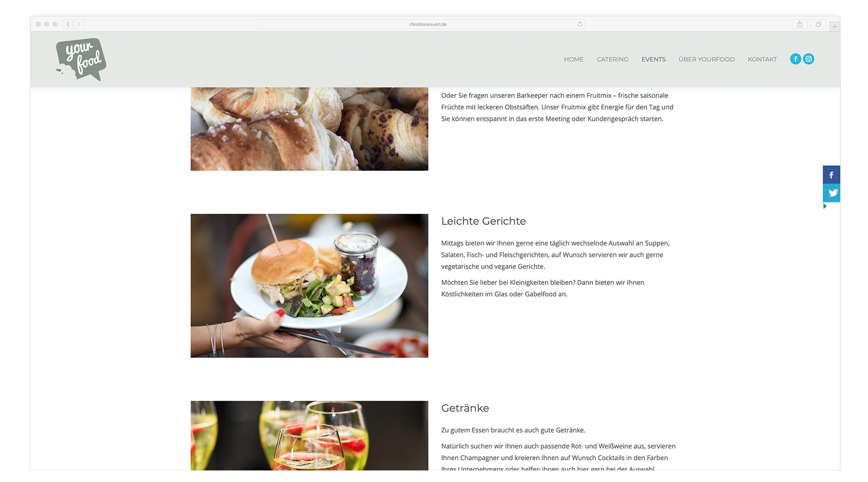Click the yourfood logo

click(81, 59)
